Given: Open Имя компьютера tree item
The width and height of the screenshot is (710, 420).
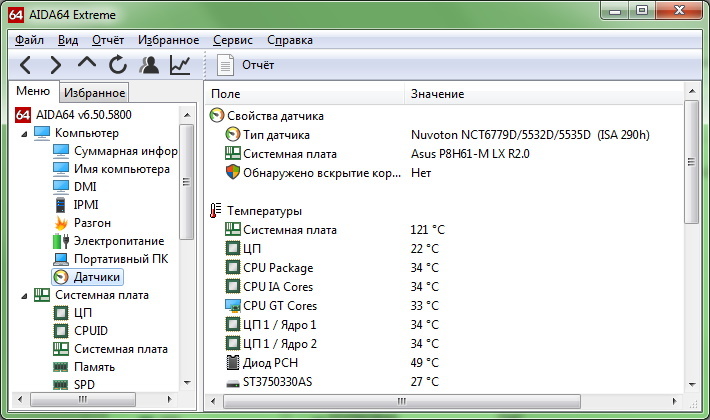Looking at the screenshot, I should (111, 169).
